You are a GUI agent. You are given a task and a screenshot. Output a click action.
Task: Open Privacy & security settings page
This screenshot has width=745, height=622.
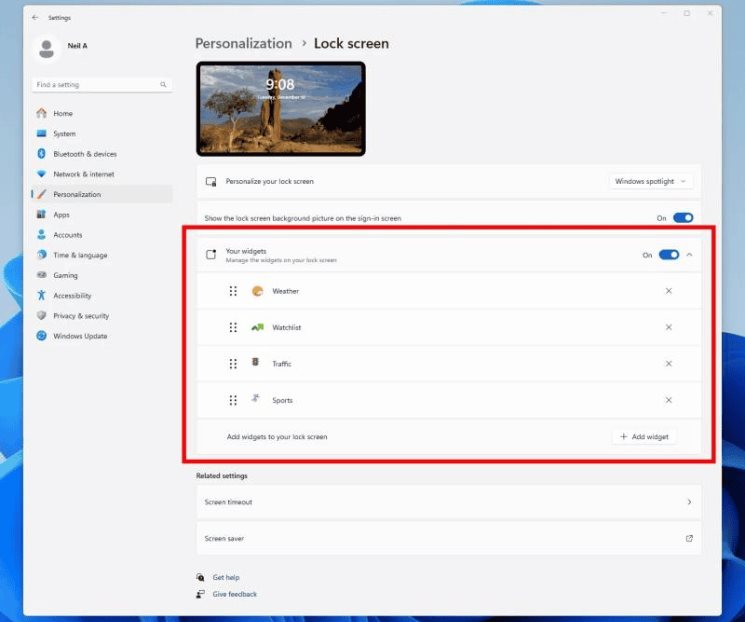point(81,316)
